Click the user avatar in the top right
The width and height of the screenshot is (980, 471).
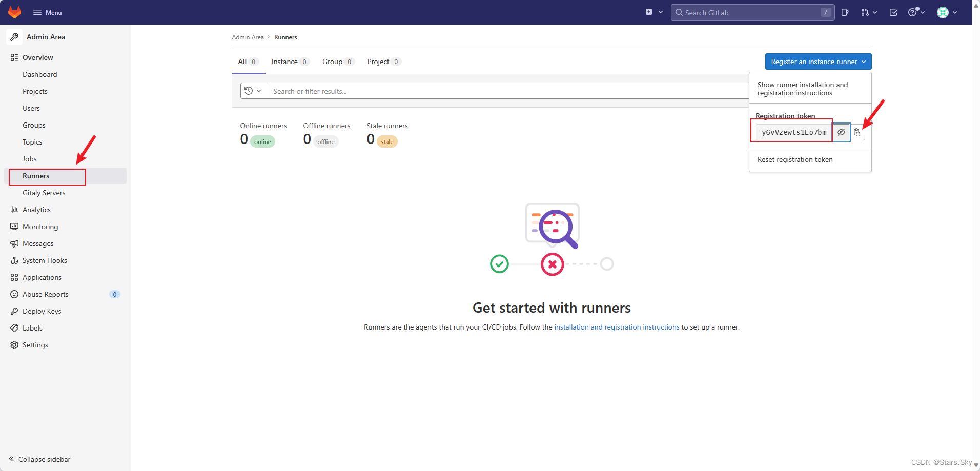point(944,12)
